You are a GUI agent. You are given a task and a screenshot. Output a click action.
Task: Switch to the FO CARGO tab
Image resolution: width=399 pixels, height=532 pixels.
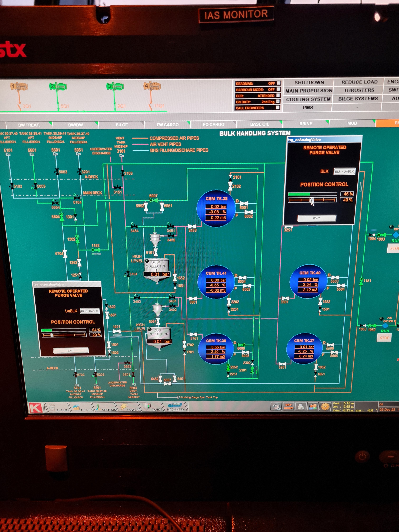[213, 124]
